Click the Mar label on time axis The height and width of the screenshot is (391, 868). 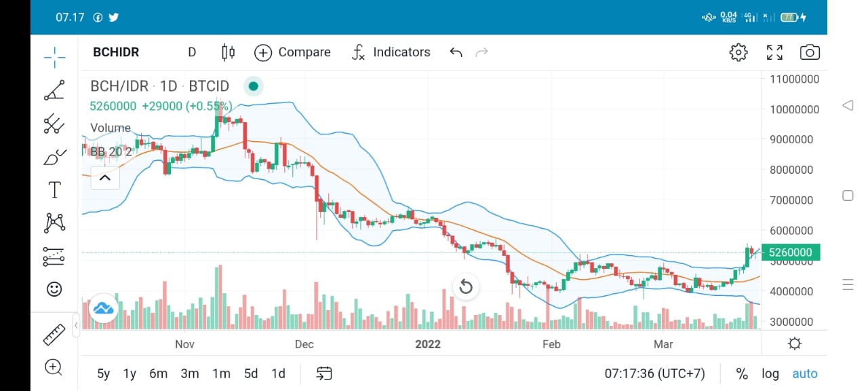point(663,344)
